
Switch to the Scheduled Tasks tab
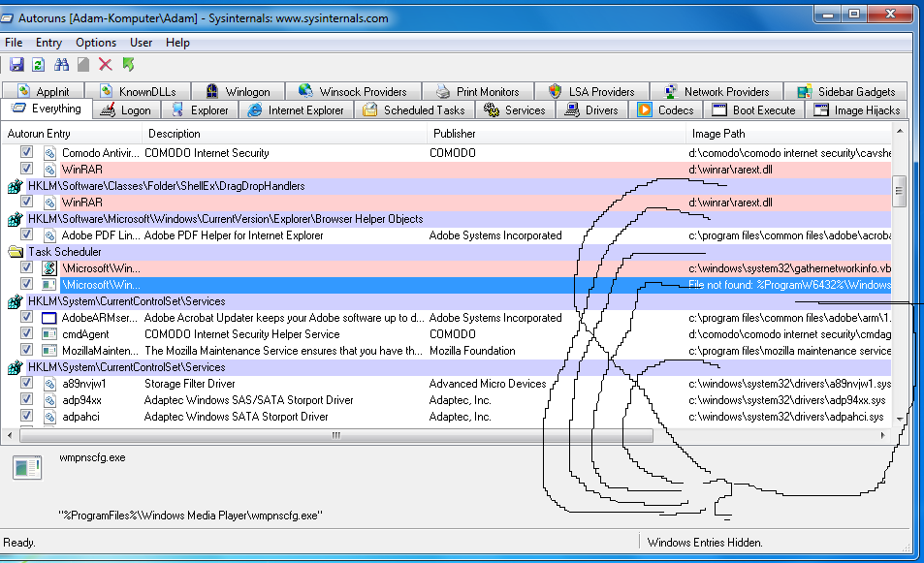(414, 110)
